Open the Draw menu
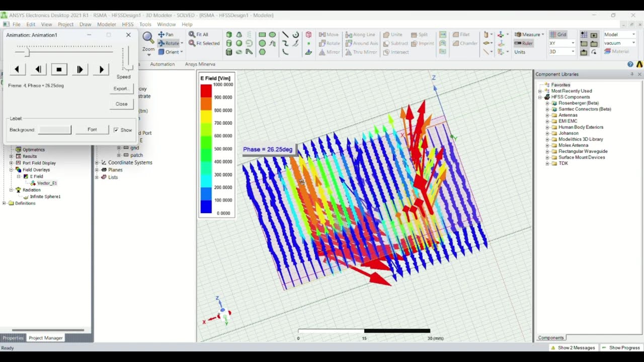 click(85, 24)
